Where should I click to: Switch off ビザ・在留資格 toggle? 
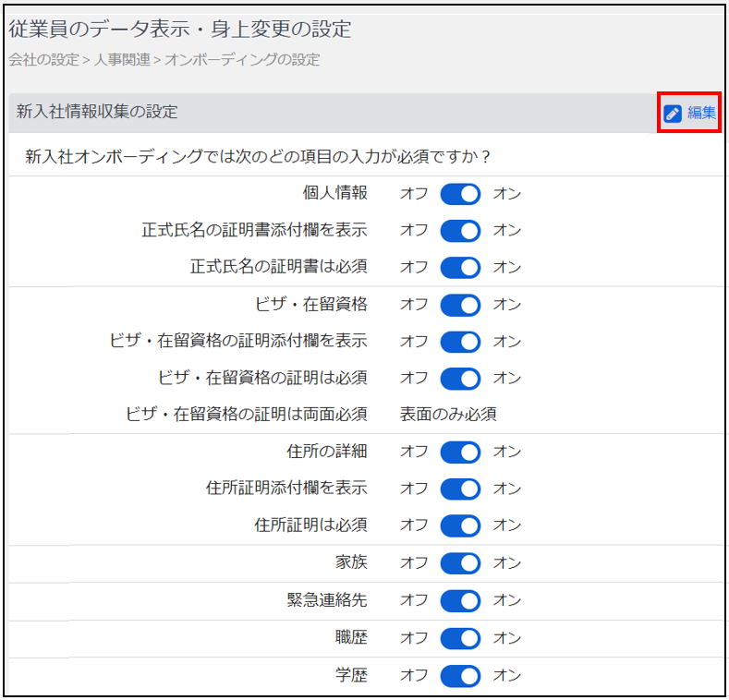tap(460, 305)
